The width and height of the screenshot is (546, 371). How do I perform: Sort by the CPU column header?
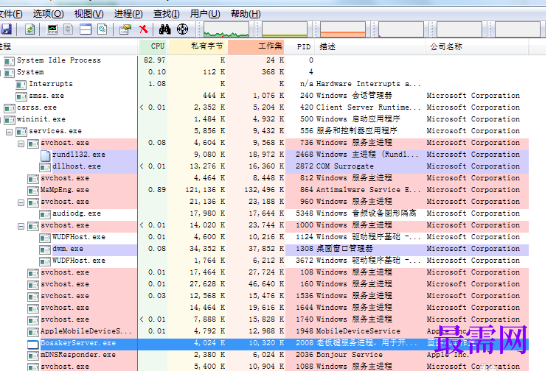tap(153, 46)
